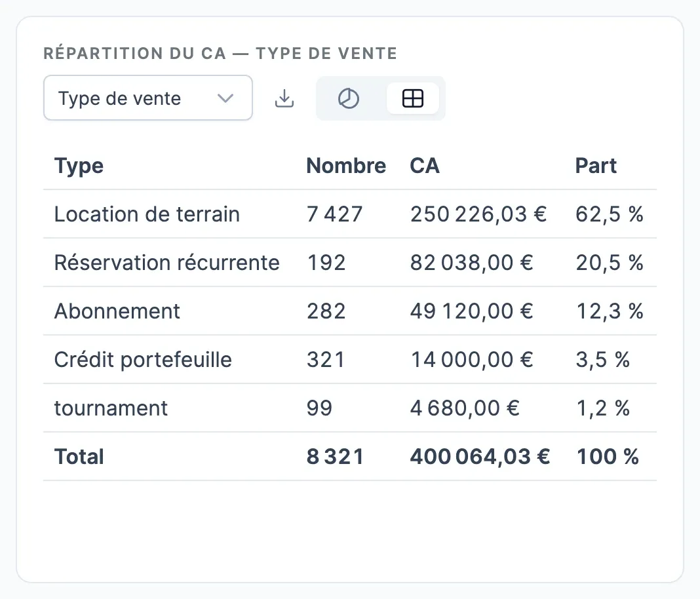Click the 82 038,00 € amount
This screenshot has width=700, height=599.
pos(471,262)
